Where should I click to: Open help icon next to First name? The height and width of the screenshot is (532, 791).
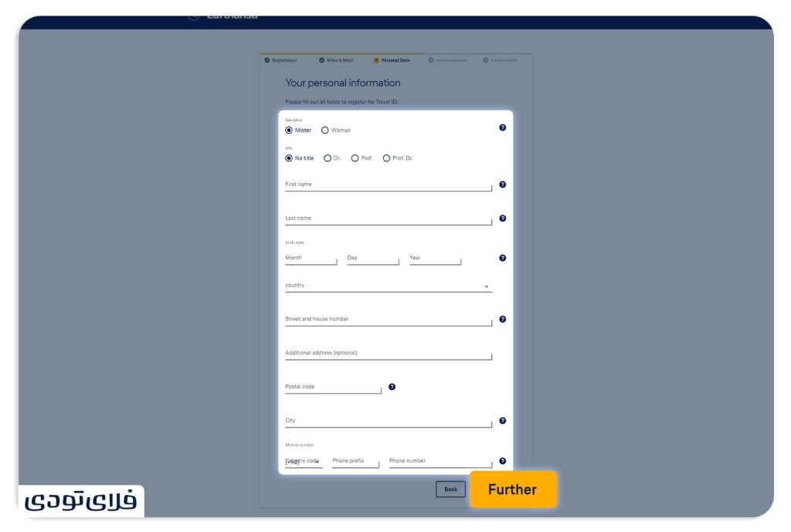[x=502, y=185]
